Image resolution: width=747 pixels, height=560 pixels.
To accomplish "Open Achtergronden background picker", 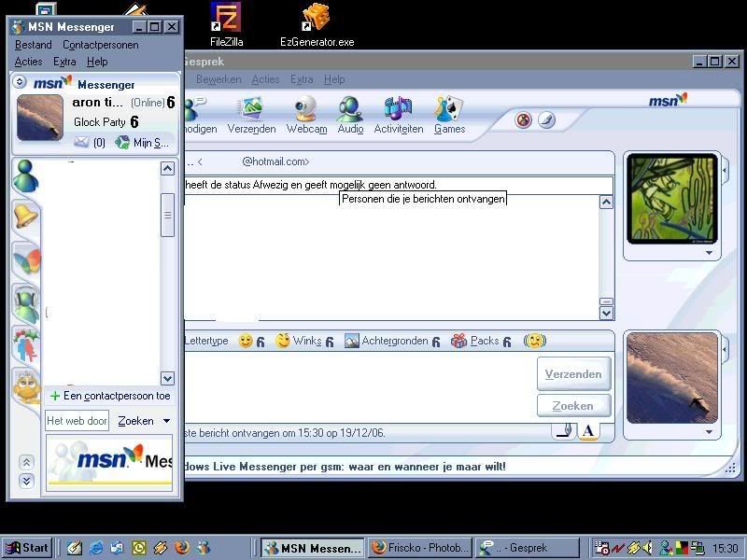I will (x=391, y=341).
